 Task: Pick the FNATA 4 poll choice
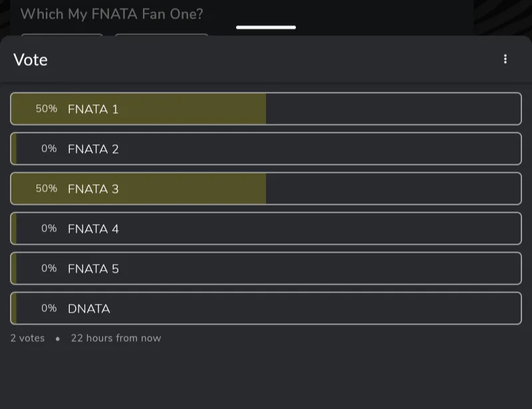point(266,229)
